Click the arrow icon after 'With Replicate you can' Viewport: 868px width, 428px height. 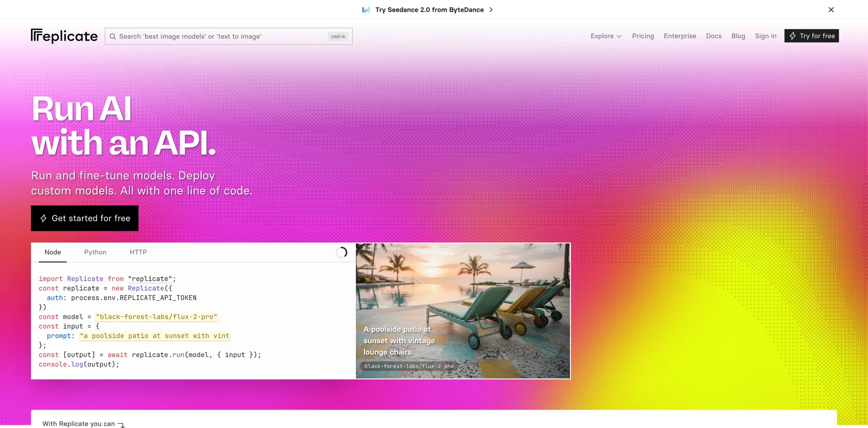pyautogui.click(x=121, y=425)
